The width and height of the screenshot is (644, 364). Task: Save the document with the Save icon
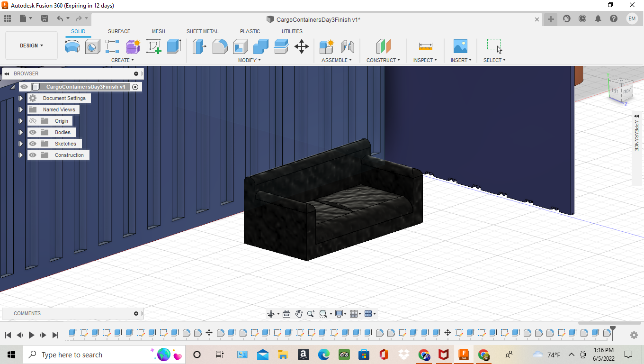[x=45, y=18]
